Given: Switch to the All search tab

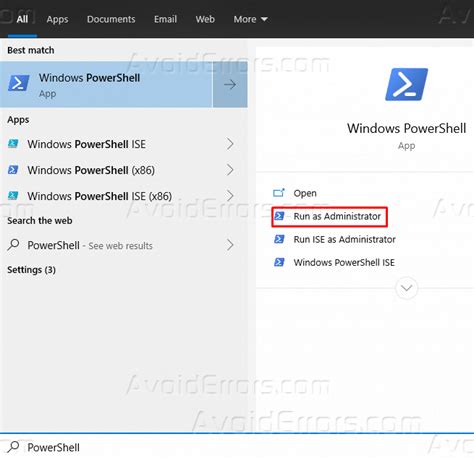Looking at the screenshot, I should [22, 19].
